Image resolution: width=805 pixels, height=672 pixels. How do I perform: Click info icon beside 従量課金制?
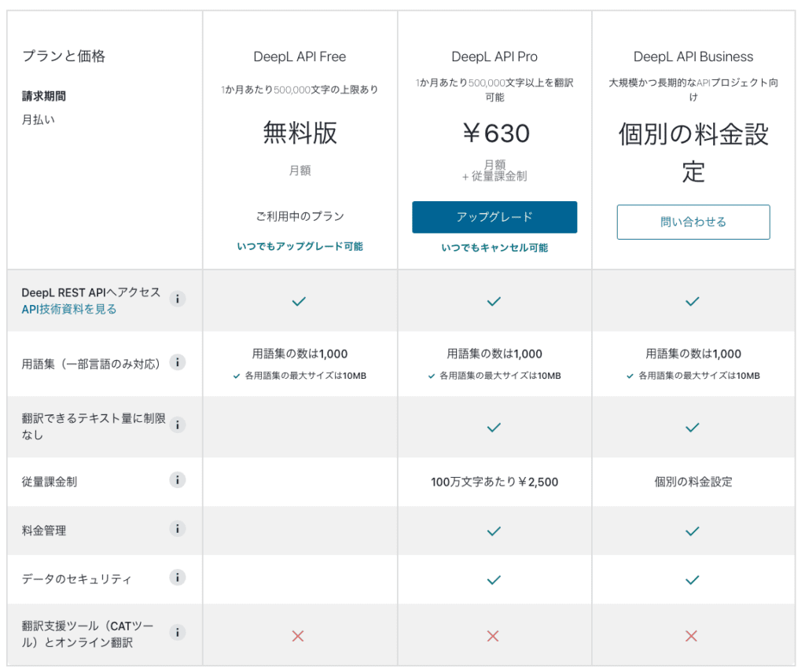[x=178, y=479]
